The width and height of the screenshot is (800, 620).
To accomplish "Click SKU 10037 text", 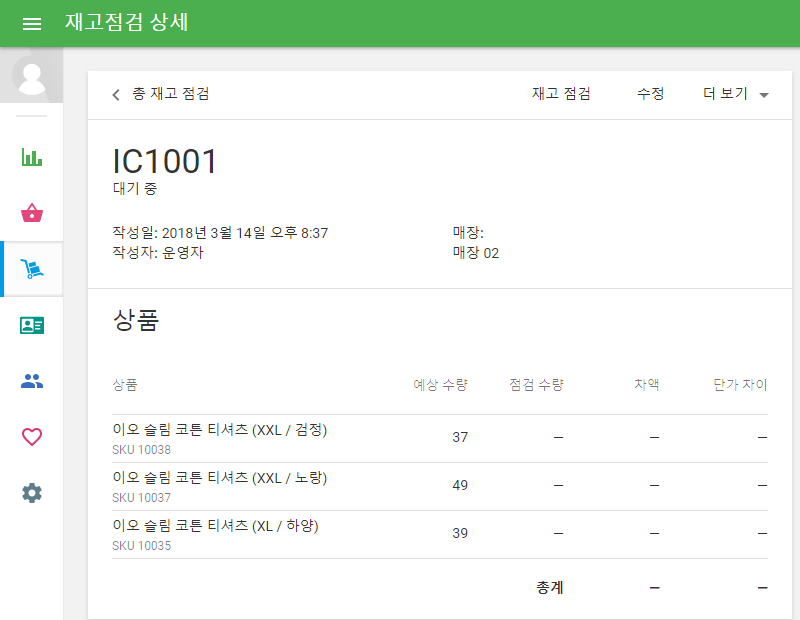I will pos(141,498).
